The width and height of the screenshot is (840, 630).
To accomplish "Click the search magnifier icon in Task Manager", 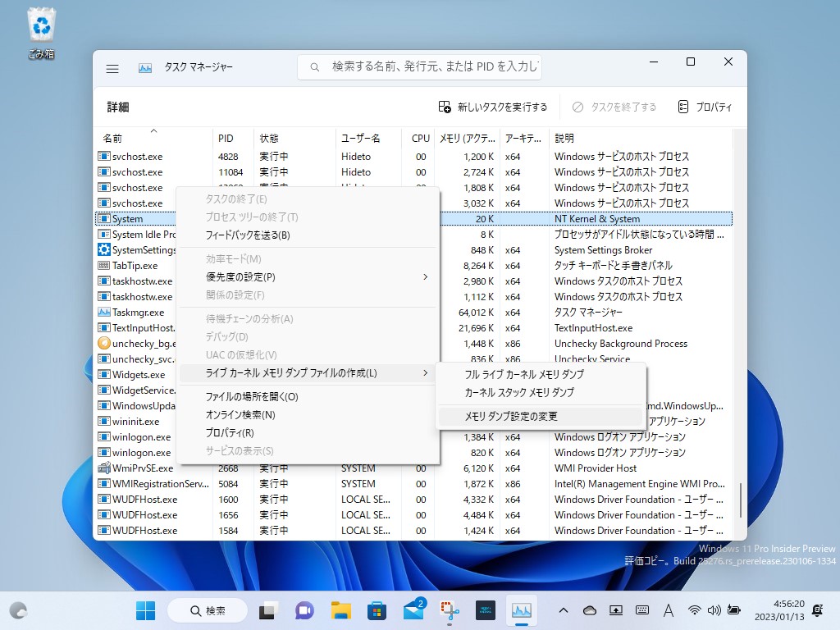I will click(x=315, y=67).
